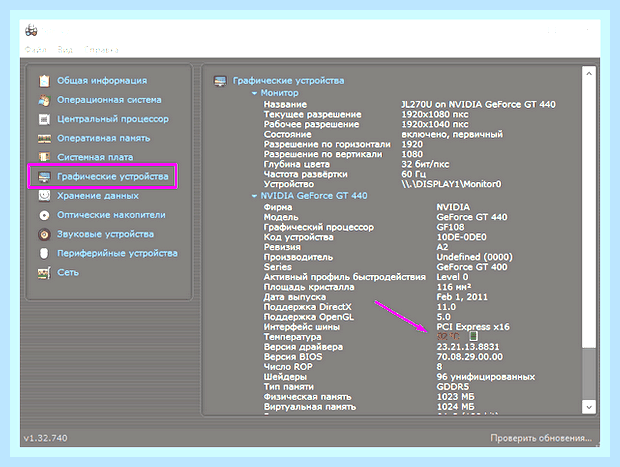Viewport: 620px width, 467px height.
Task: Click the Общая информация clipboard icon
Action: (x=44, y=81)
